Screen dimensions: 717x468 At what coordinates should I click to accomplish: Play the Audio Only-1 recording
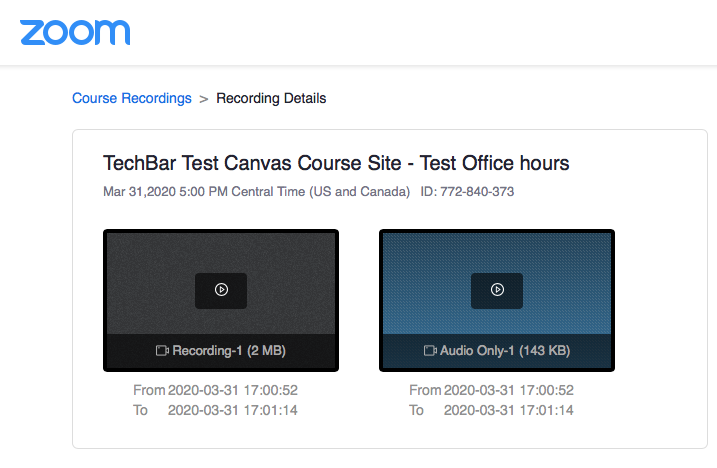tap(497, 290)
